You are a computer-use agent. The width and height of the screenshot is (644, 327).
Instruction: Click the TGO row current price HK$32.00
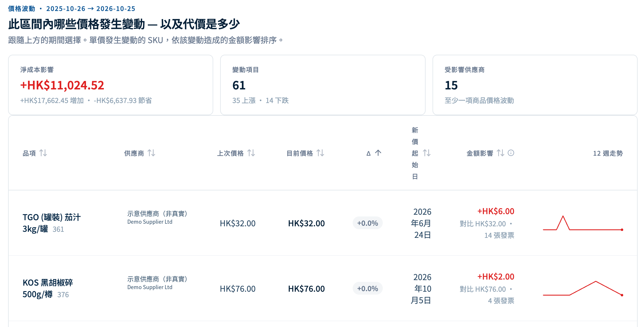tap(306, 223)
